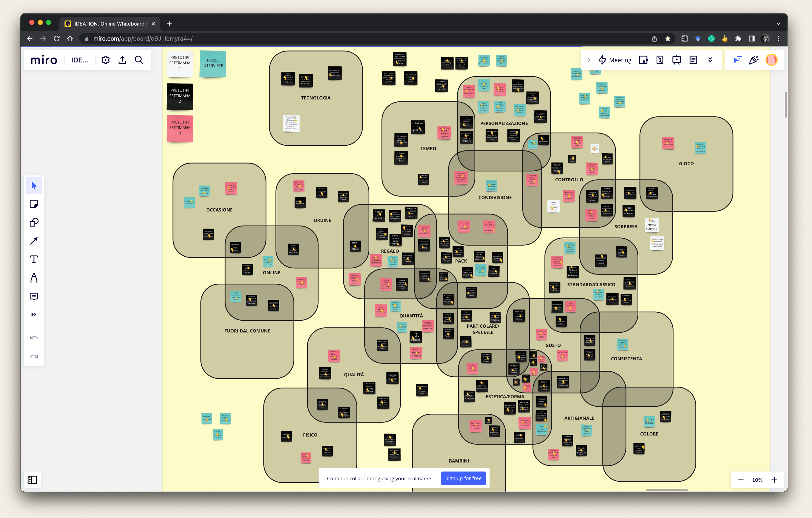Close the IDEATION browser tab
The width and height of the screenshot is (812, 518).
pyautogui.click(x=154, y=24)
